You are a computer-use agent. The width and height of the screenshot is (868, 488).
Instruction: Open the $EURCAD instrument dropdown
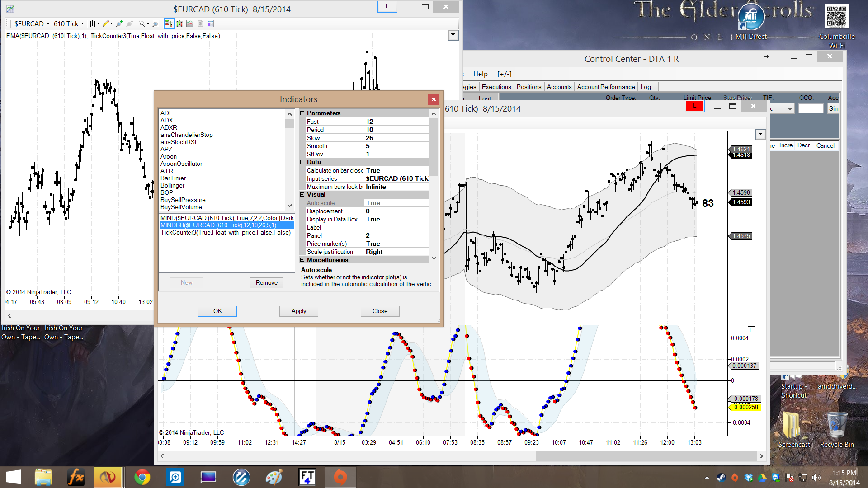click(32, 23)
